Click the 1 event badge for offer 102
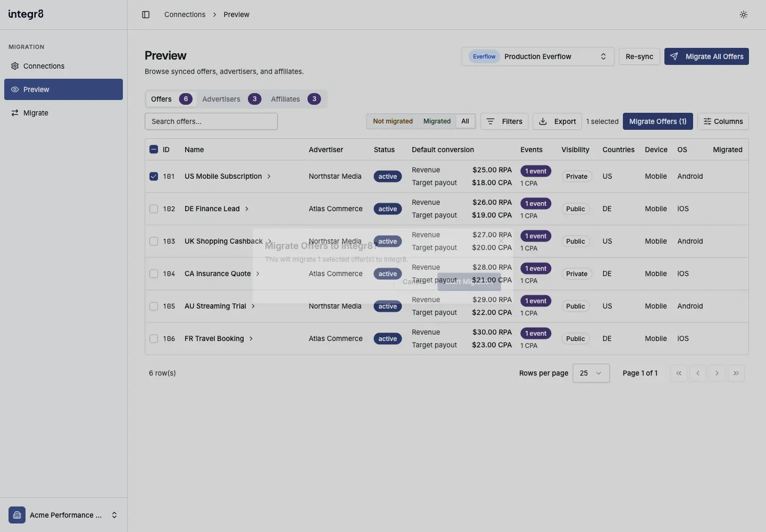The image size is (766, 532). [x=536, y=203]
